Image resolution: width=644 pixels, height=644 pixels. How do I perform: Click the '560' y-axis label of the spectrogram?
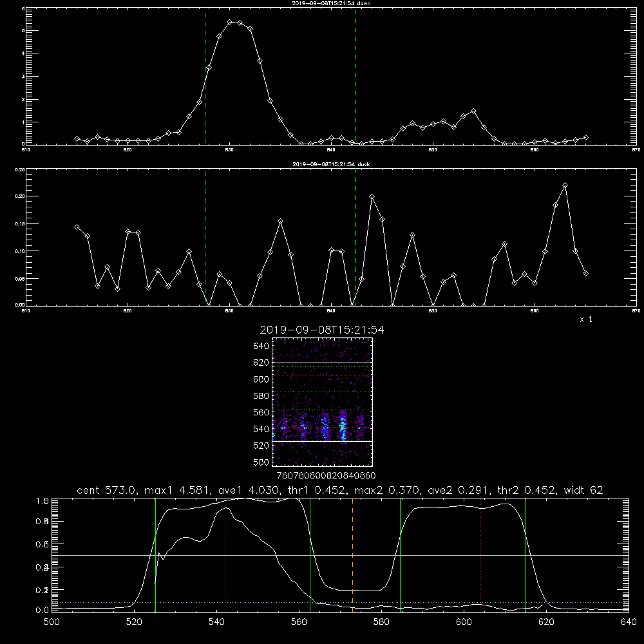point(261,412)
